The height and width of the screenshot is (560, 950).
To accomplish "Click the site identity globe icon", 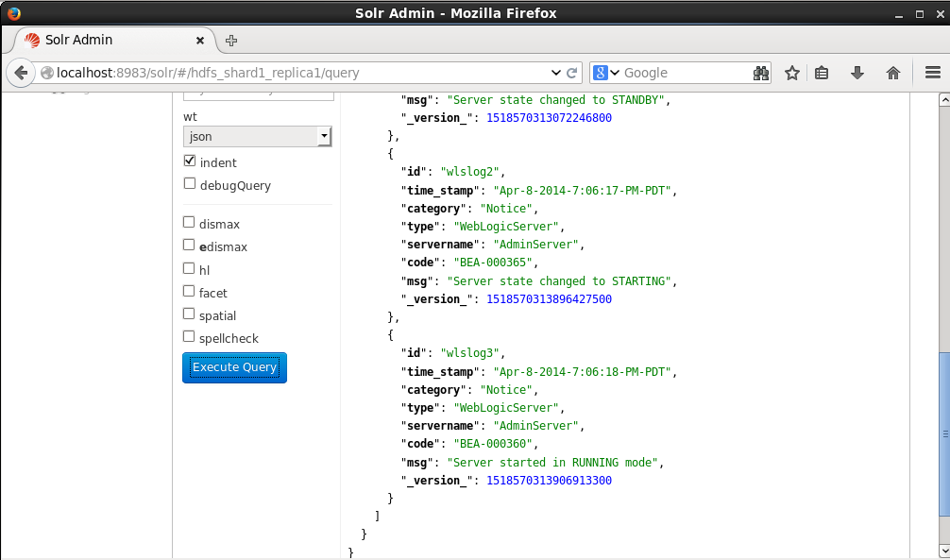I will click(x=46, y=73).
